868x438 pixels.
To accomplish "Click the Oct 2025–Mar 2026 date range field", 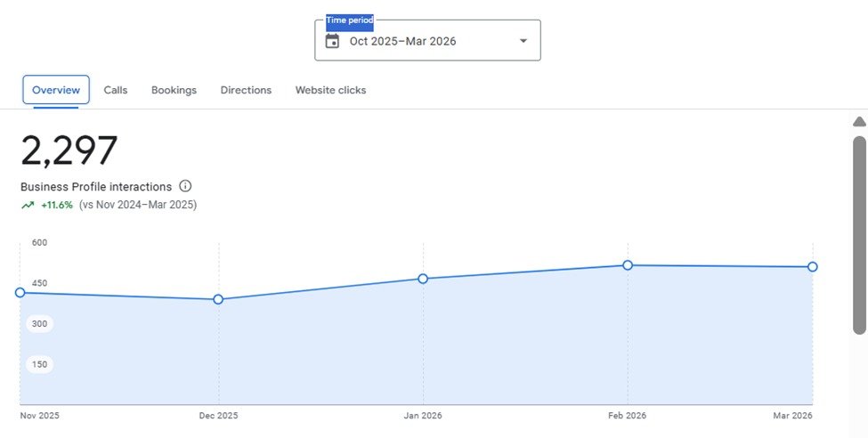I will (427, 40).
